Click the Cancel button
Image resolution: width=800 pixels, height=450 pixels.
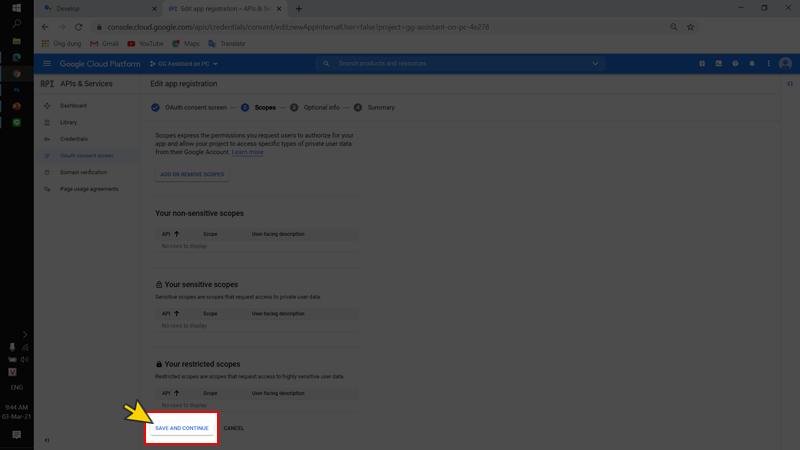(234, 428)
